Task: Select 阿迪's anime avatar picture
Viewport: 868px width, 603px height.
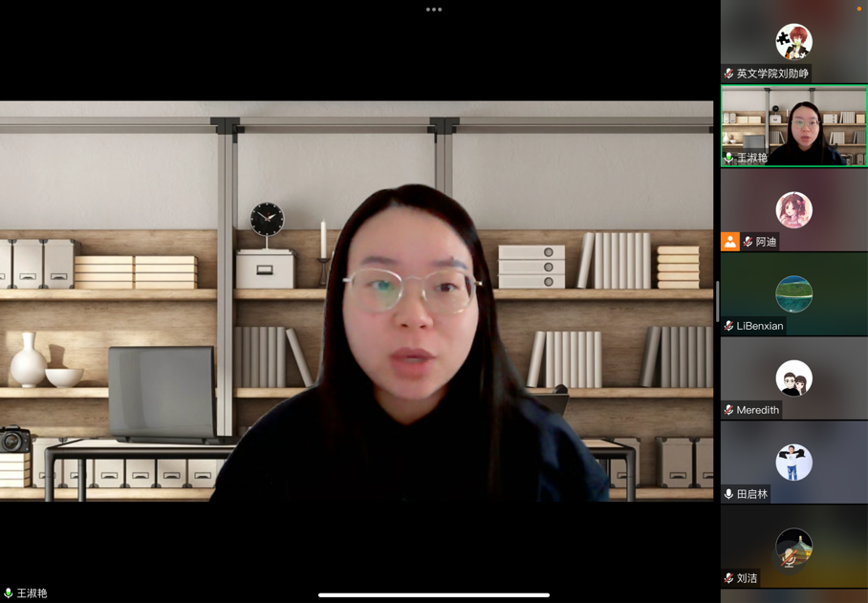Action: coord(793,210)
